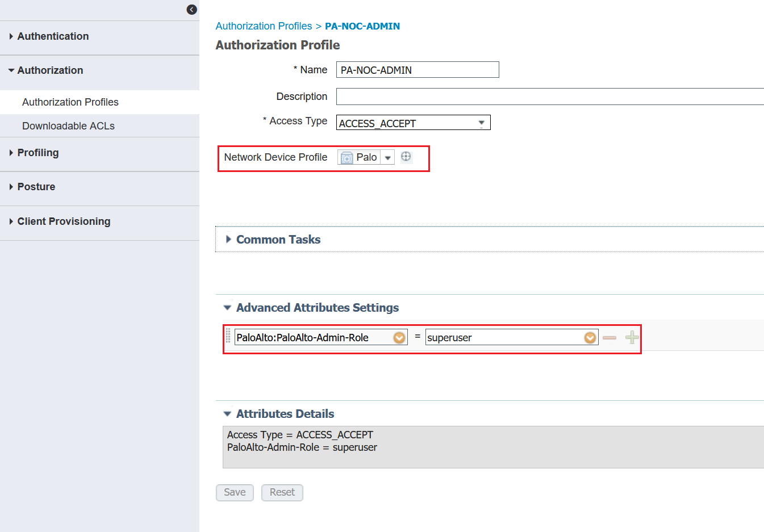Expand the Authentication section in the sidebar
This screenshot has width=764, height=532.
point(53,36)
